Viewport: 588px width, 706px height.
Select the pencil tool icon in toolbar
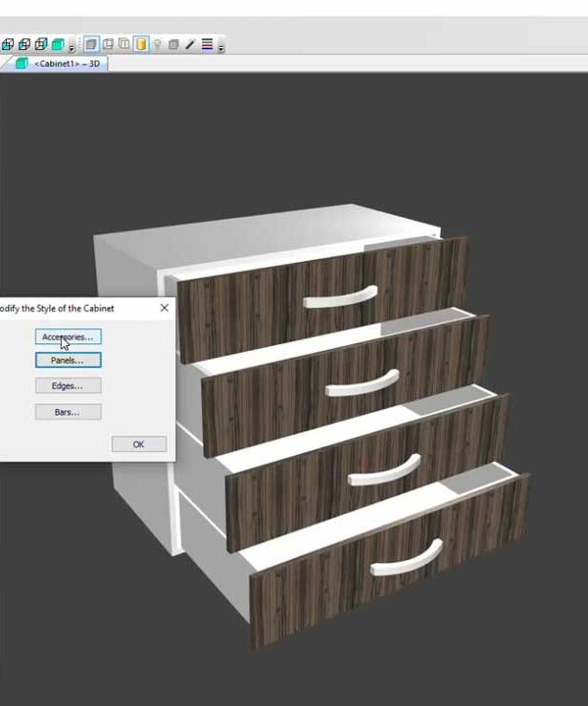click(190, 44)
